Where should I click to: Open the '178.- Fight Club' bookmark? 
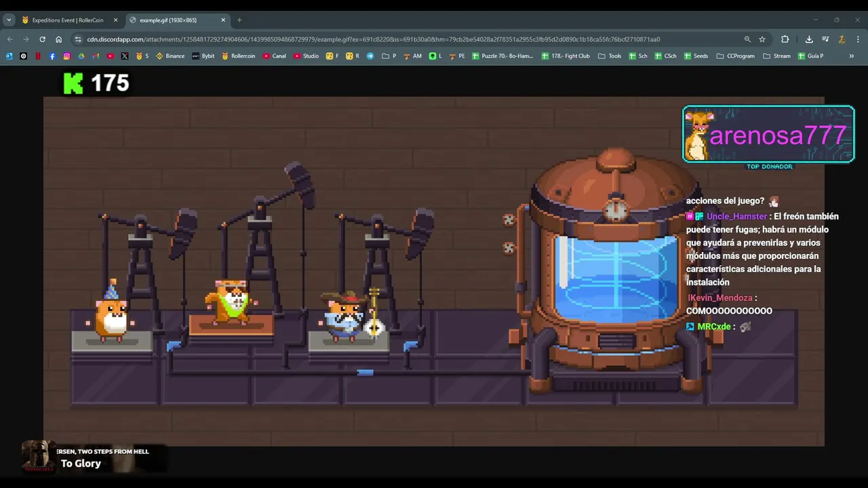(x=566, y=56)
